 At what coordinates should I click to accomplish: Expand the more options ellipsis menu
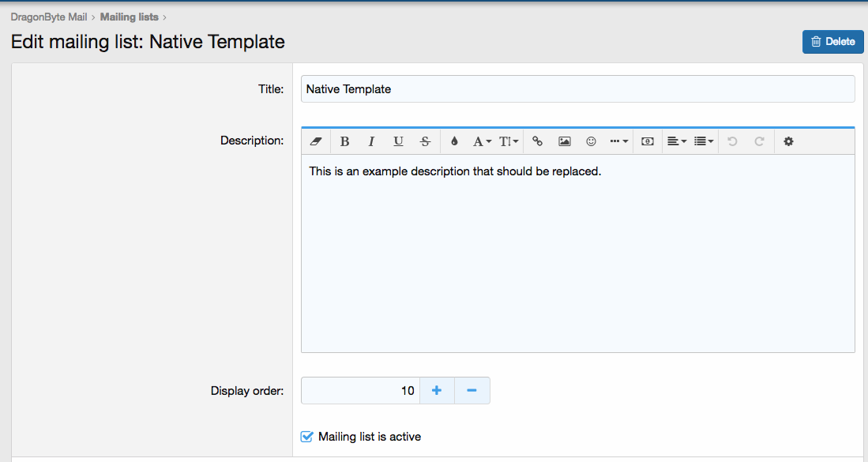619,141
